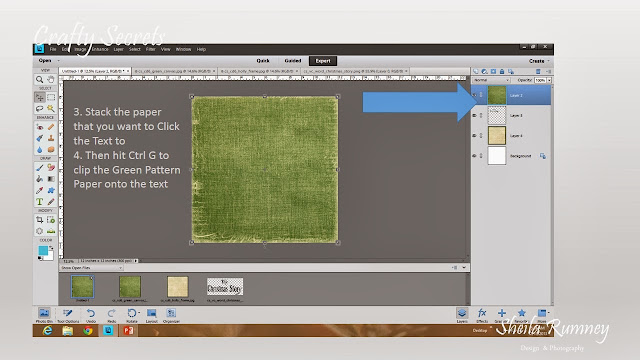640x360 pixels.
Task: Switch to the Quick mode tab
Action: click(263, 61)
